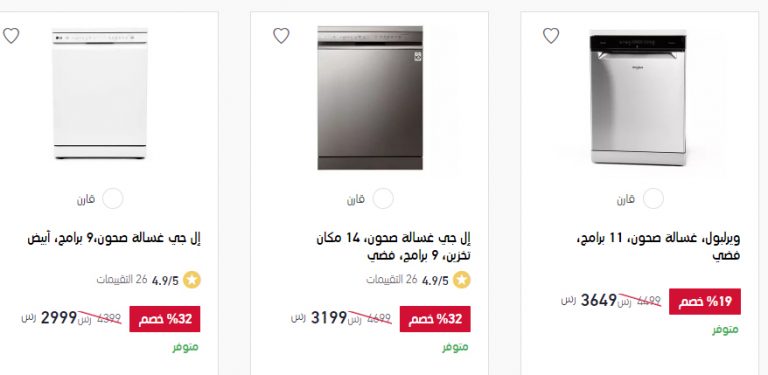
Task: Select compare option on the white LG dishwasher
Action: [113, 199]
